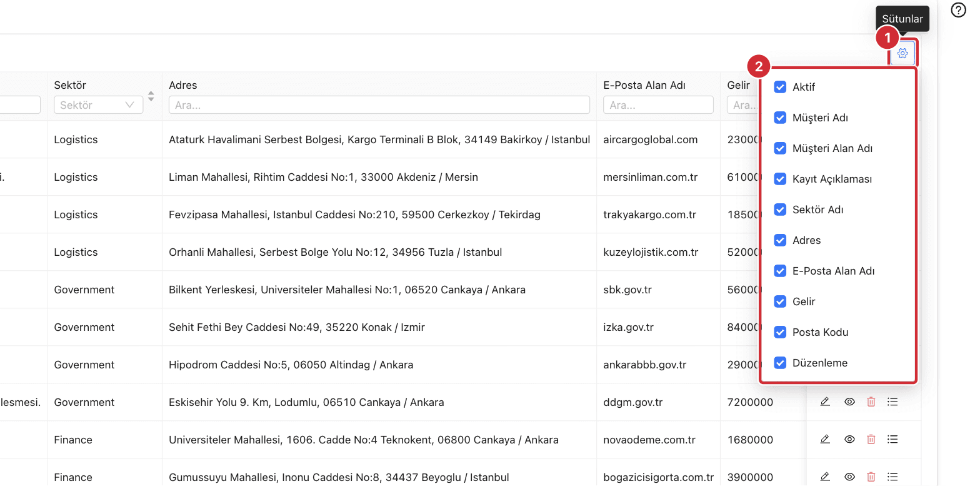The width and height of the screenshot is (980, 486).
Task: View the ddgm.gov.tr row details eye icon
Action: point(849,402)
